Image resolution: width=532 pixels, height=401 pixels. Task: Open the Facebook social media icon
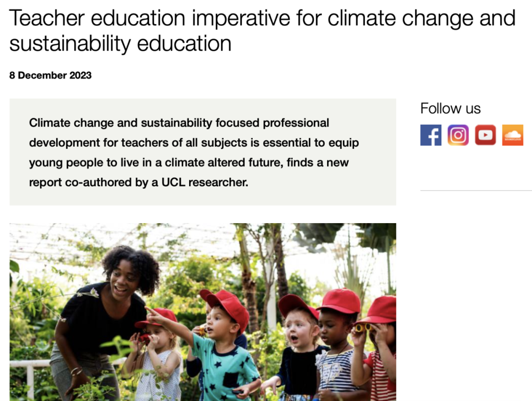point(431,135)
